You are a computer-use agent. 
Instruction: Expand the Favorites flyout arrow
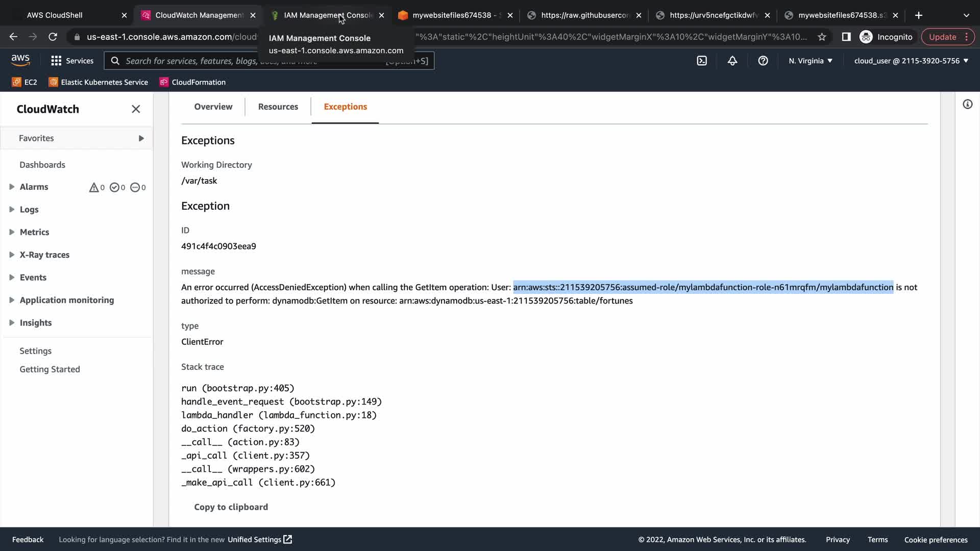coord(141,138)
